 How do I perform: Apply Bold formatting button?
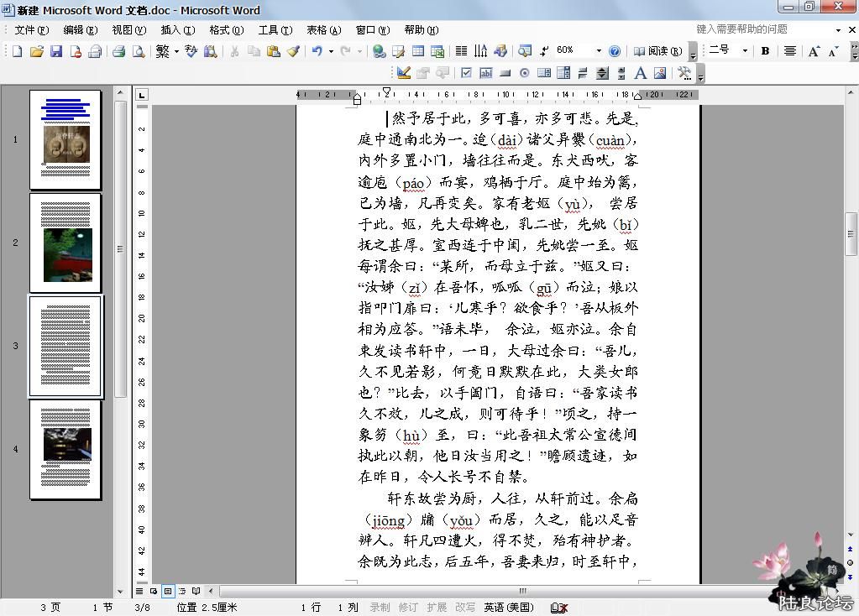tap(765, 51)
